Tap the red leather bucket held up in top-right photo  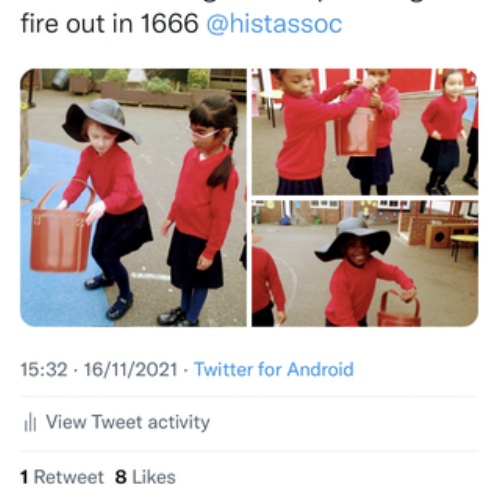pyautogui.click(x=357, y=128)
